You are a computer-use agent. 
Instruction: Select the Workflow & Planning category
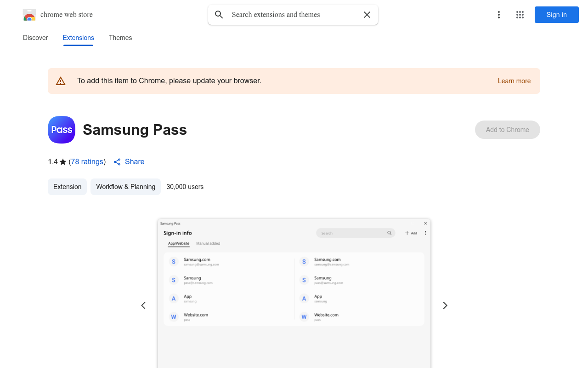[125, 187]
